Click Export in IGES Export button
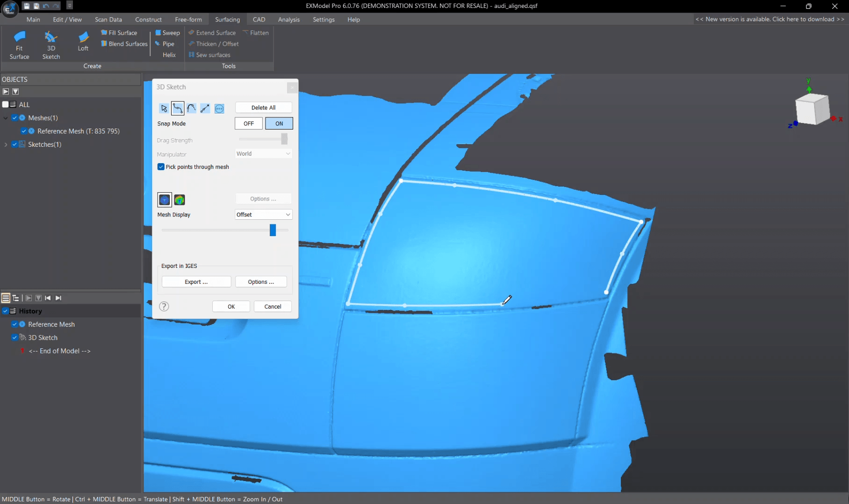 click(x=196, y=281)
